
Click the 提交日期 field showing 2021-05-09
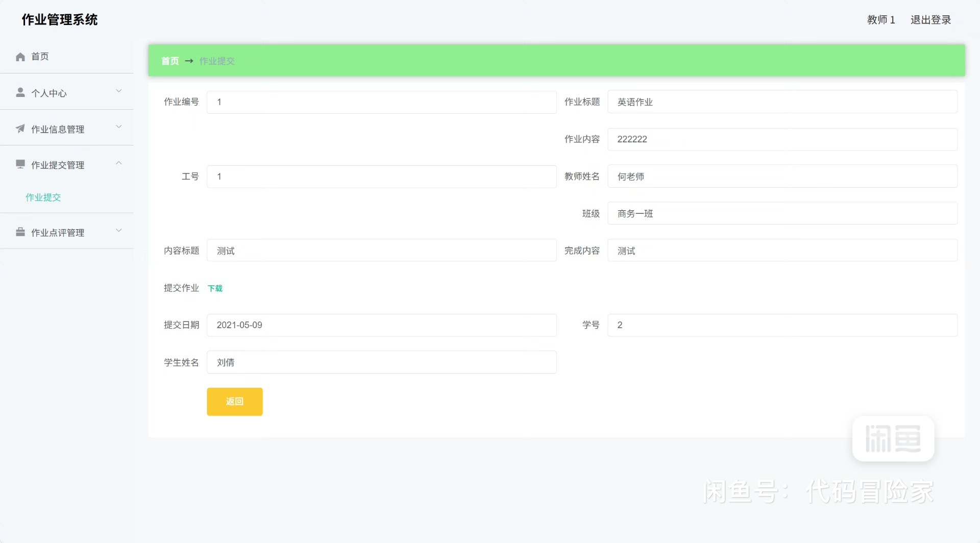coord(381,325)
